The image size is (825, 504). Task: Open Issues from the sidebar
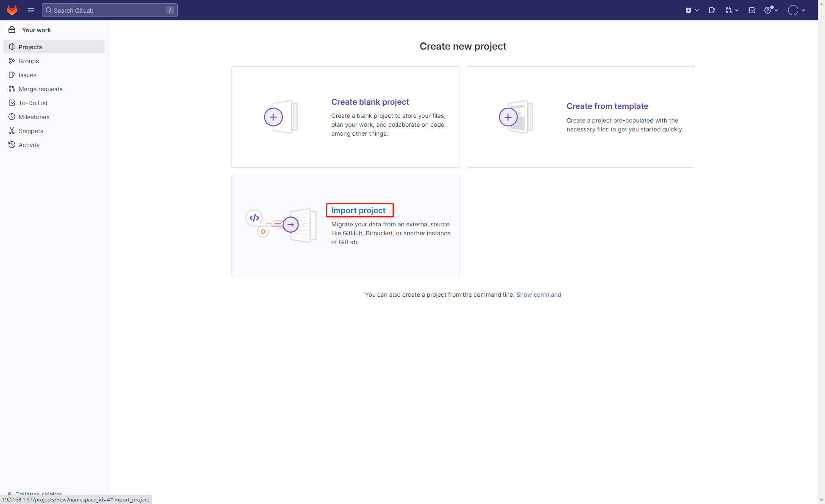[54, 75]
